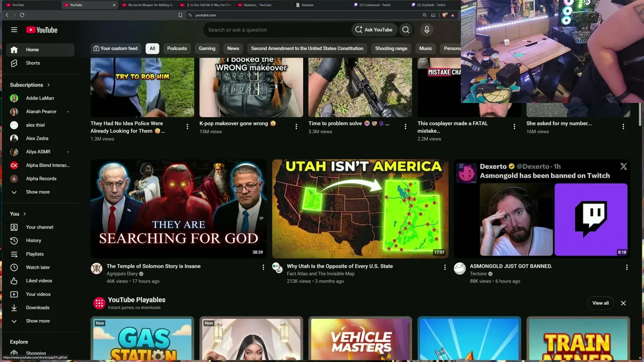Open Ask YouTube
Image resolution: width=644 pixels, height=362 pixels.
click(x=374, y=30)
